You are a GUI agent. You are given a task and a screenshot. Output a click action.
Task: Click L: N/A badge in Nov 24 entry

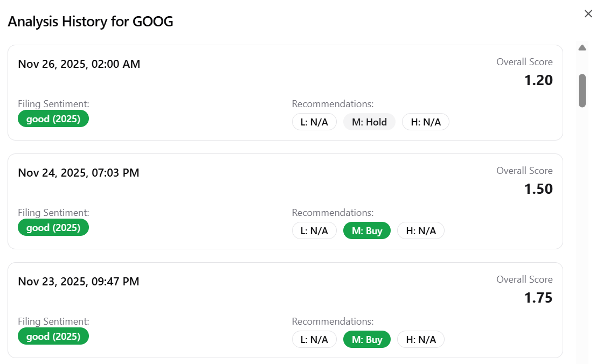(x=314, y=231)
